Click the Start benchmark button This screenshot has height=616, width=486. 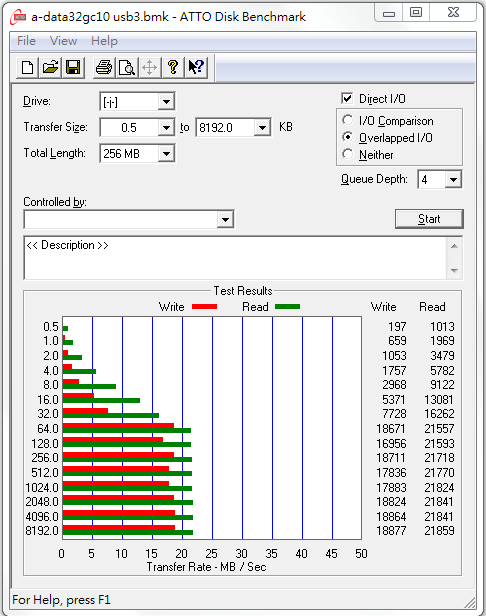point(429,219)
